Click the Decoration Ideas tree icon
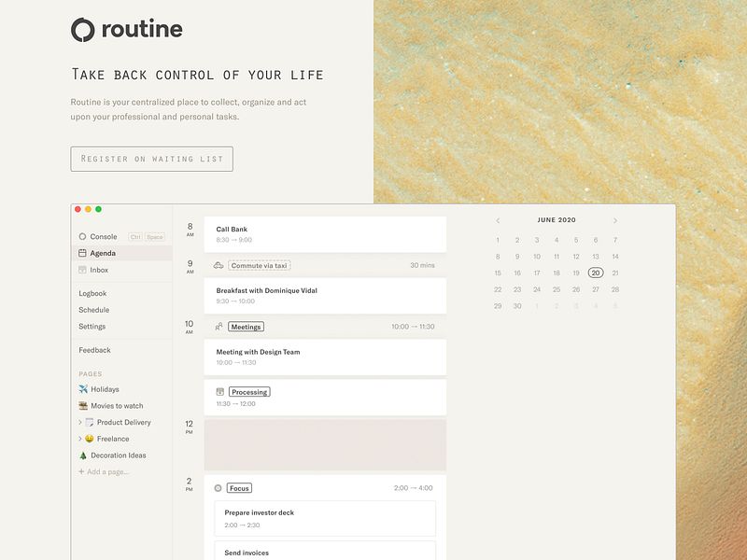This screenshot has height=560, width=747. [x=83, y=455]
